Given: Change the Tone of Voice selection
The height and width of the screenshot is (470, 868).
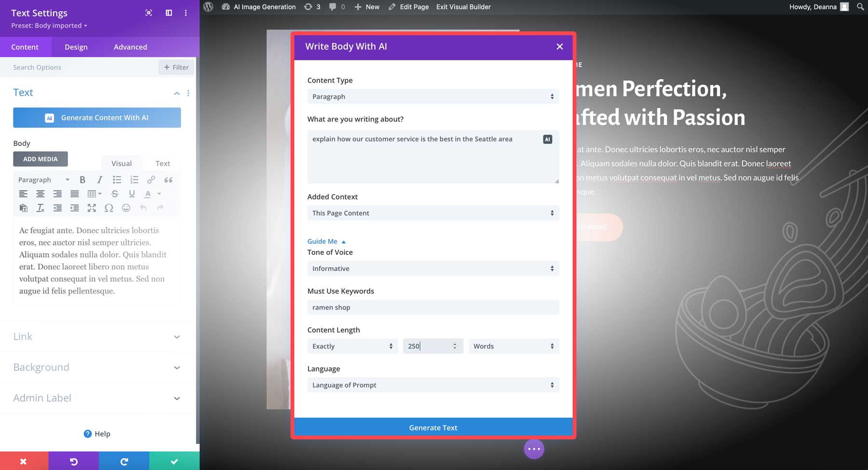Looking at the screenshot, I should tap(433, 268).
